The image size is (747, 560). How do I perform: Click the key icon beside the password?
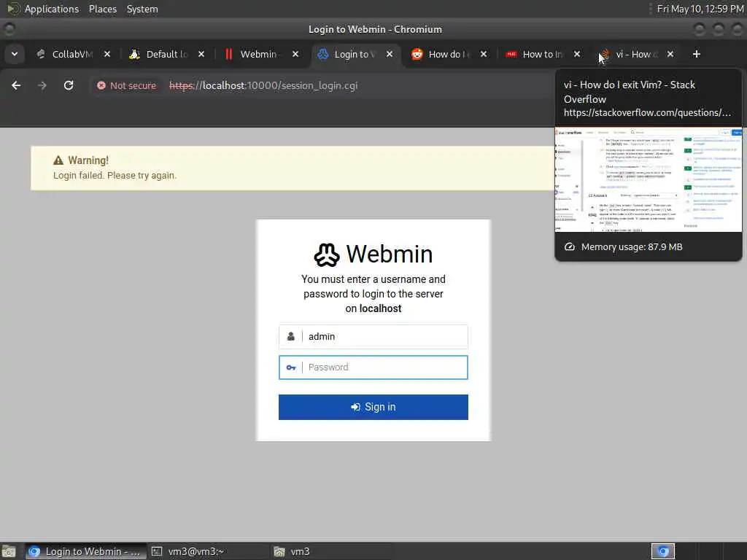tap(290, 367)
